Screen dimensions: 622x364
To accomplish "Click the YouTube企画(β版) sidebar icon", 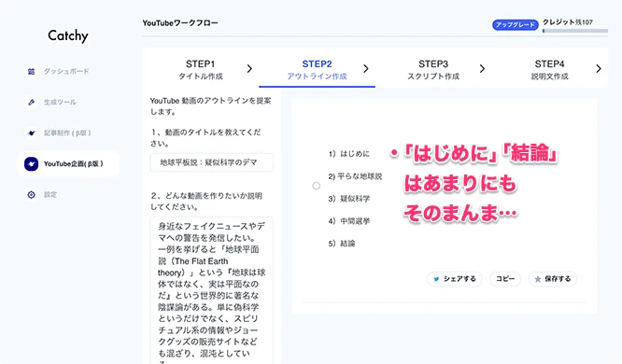I will coord(32,163).
